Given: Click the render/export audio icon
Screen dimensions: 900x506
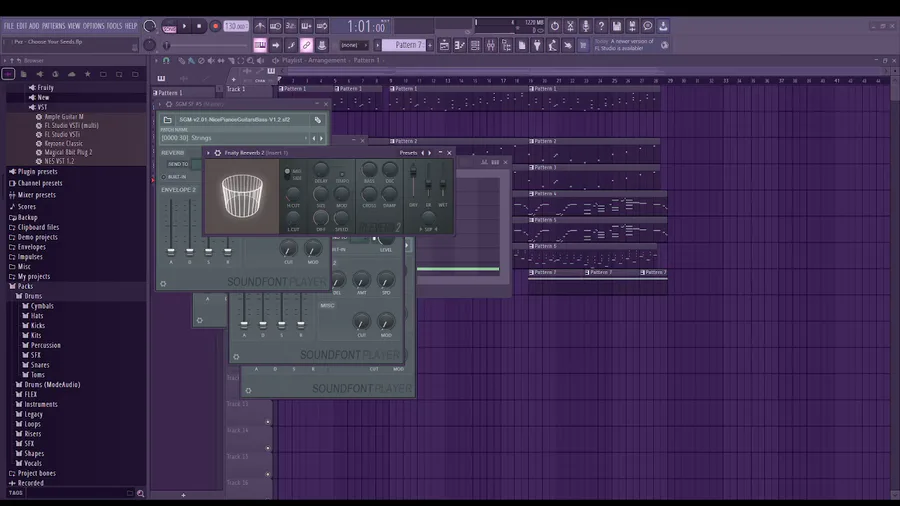Looking at the screenshot, I should 632,26.
